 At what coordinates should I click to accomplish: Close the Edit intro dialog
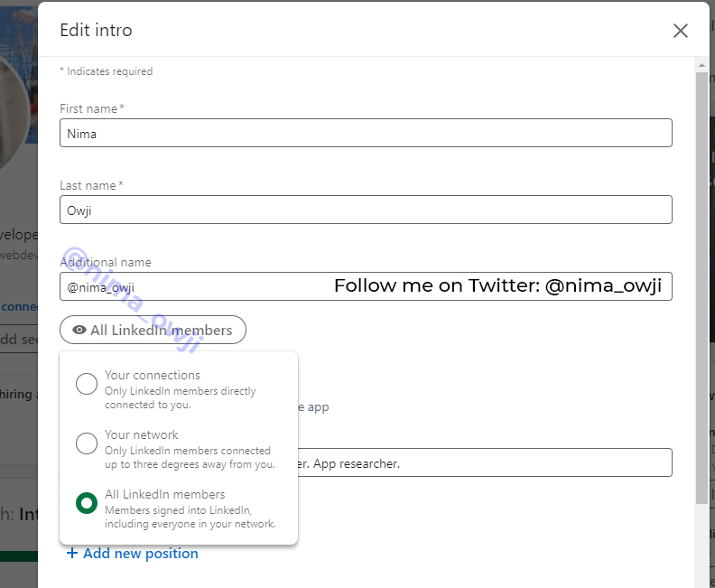681,31
